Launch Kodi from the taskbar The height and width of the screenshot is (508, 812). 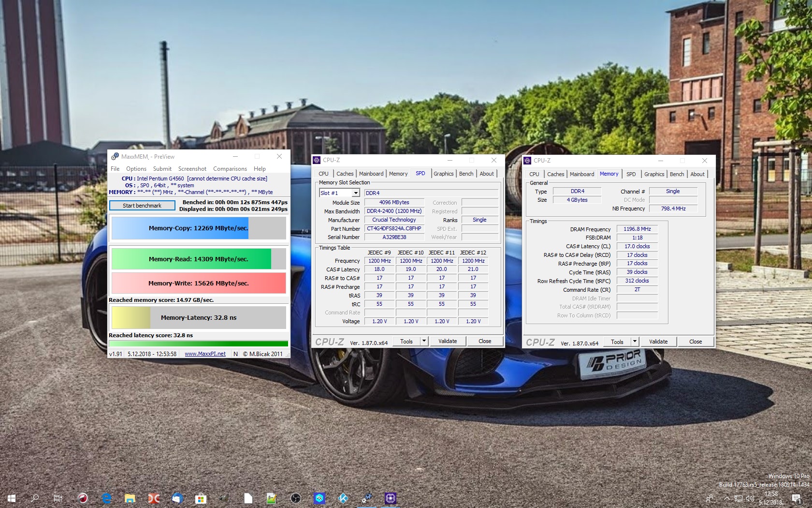(343, 498)
